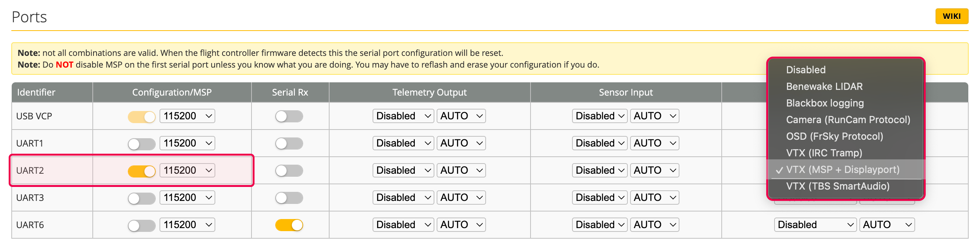Open USB VCP telemetry AUTO baud dropdown
This screenshot has width=980, height=250.
coord(461,116)
